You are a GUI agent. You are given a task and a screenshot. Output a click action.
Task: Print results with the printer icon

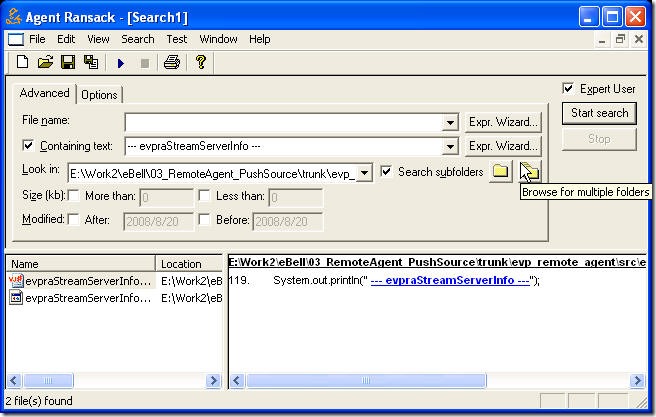[x=172, y=62]
